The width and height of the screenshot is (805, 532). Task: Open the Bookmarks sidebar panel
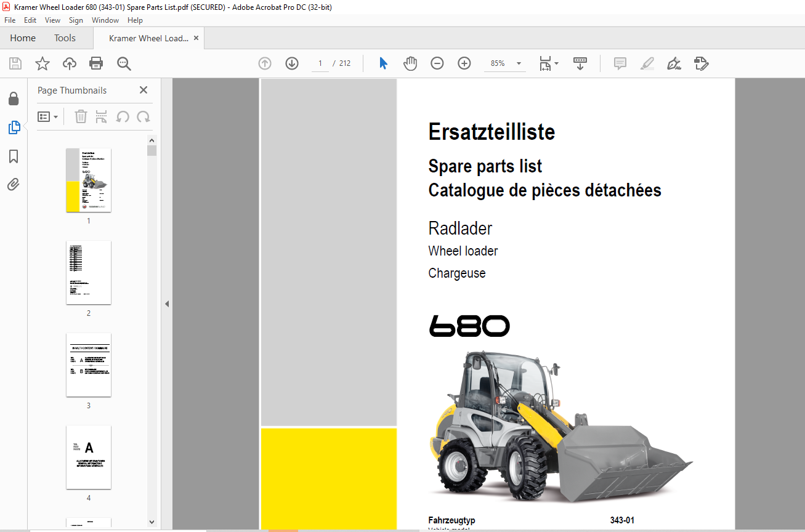click(x=14, y=156)
